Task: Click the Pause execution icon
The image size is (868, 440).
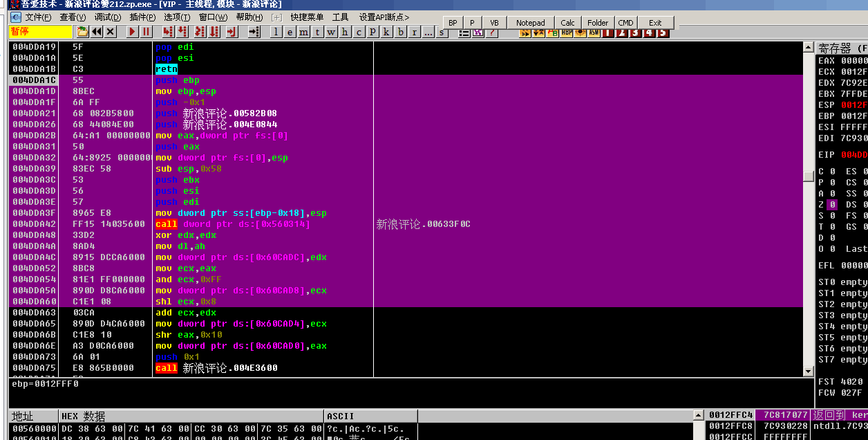Action: pos(146,32)
